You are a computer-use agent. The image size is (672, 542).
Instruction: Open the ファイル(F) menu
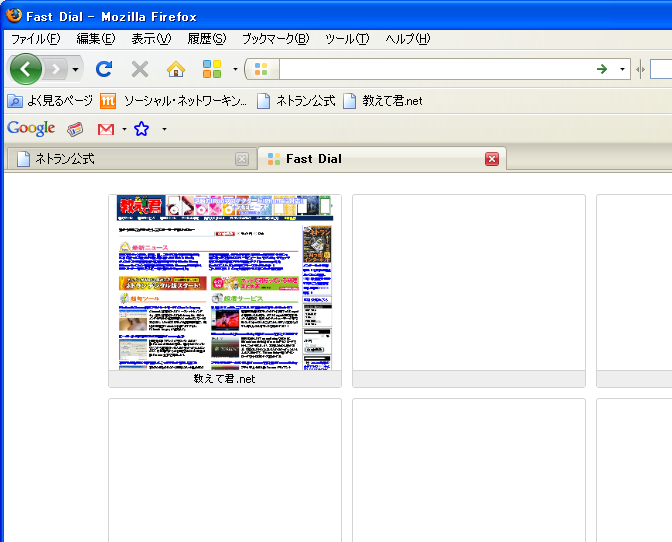pyautogui.click(x=36, y=39)
